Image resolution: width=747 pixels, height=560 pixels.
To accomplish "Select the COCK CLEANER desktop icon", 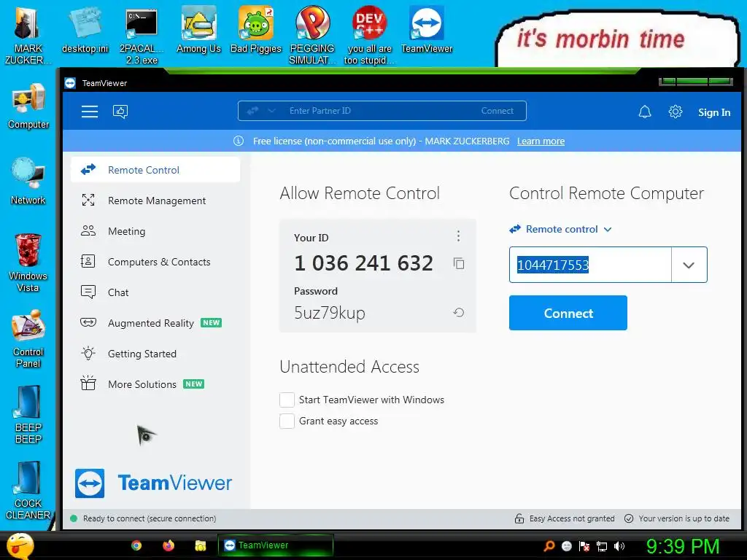I will 28,491.
